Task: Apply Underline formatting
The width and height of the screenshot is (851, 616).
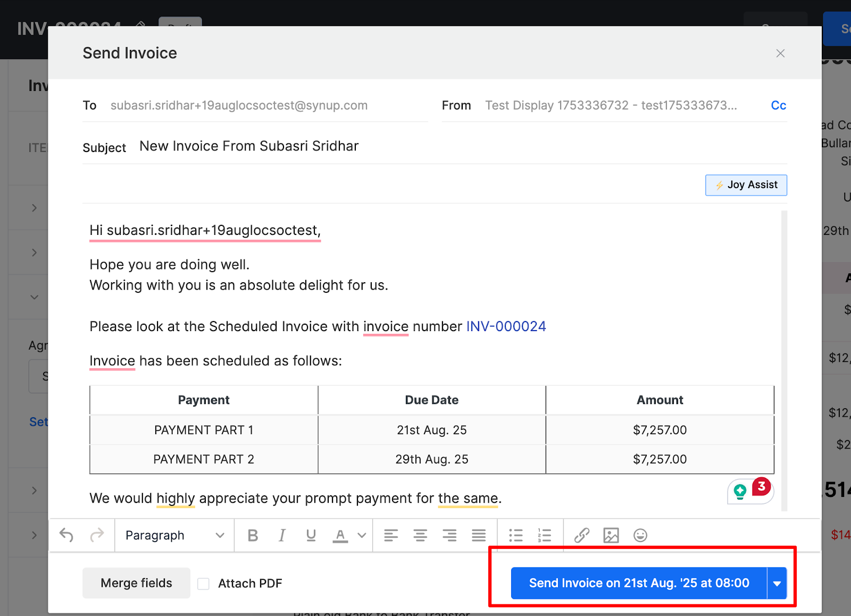Action: (311, 535)
